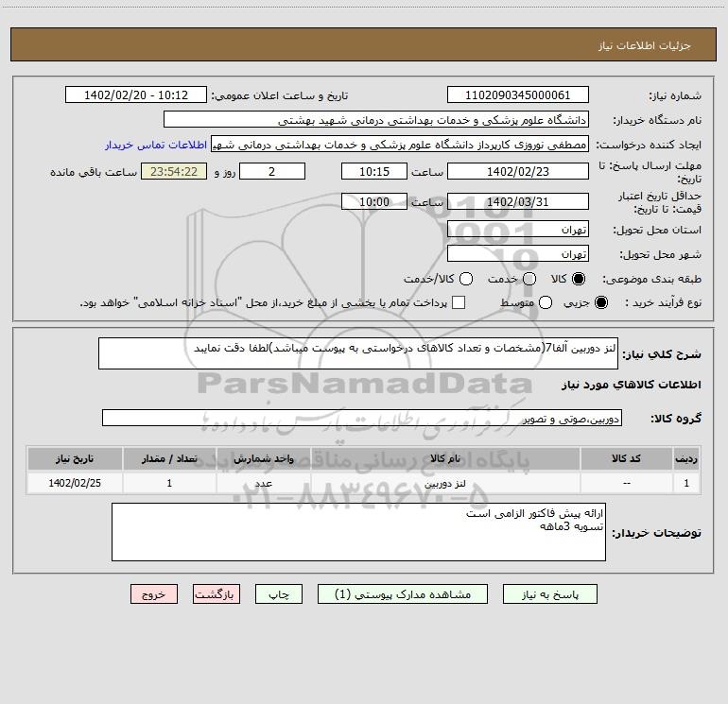Click the price validity date 1402/03/31
728x704 pixels.
pyautogui.click(x=518, y=202)
